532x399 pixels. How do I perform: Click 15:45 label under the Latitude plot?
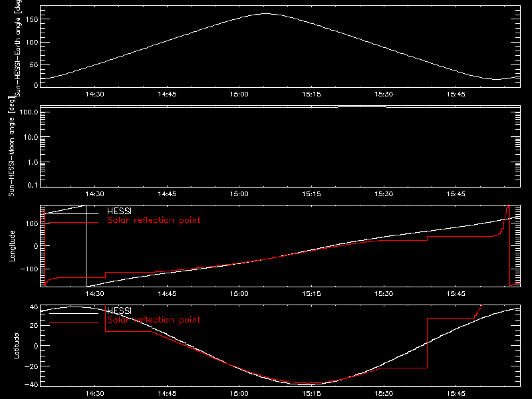(456, 394)
